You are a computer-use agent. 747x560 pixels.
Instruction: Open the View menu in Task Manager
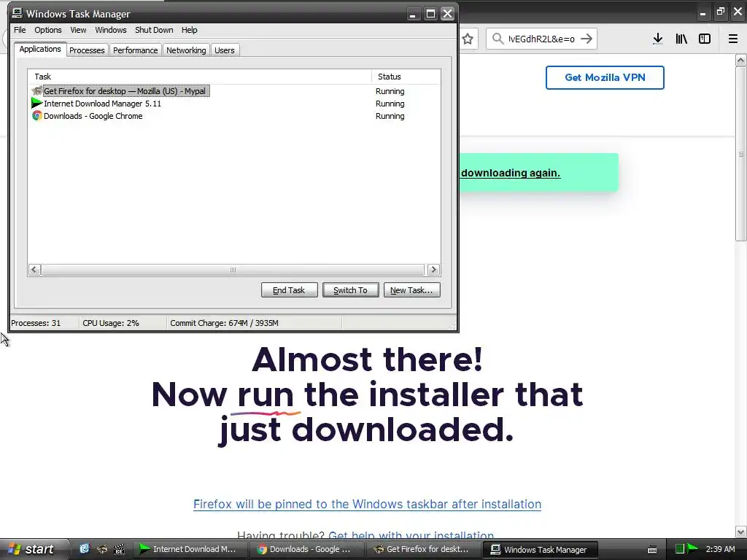tap(78, 30)
